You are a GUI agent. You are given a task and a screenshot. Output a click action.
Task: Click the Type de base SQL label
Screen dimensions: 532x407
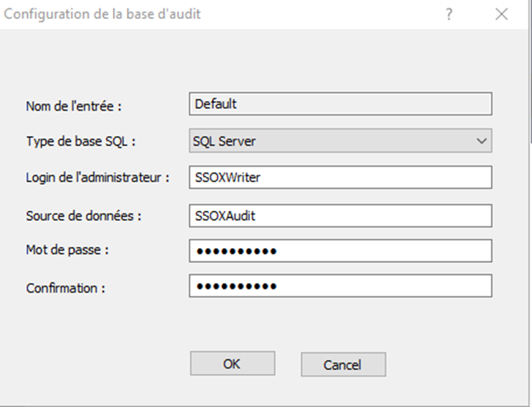click(x=81, y=141)
